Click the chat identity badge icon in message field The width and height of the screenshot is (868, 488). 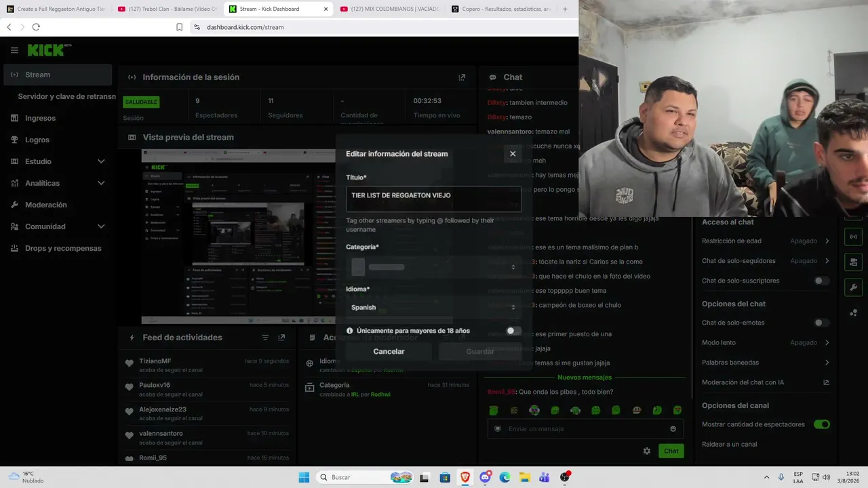pyautogui.click(x=498, y=429)
